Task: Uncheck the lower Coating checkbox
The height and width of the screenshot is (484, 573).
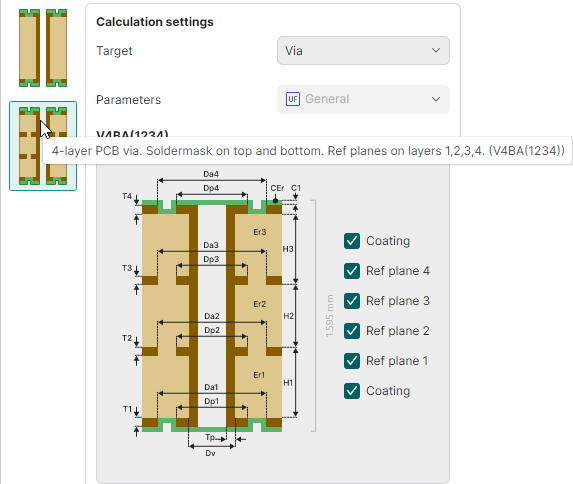Action: [x=352, y=391]
